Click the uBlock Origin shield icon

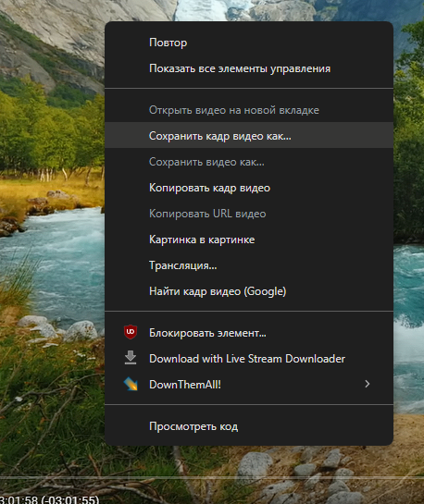click(131, 332)
